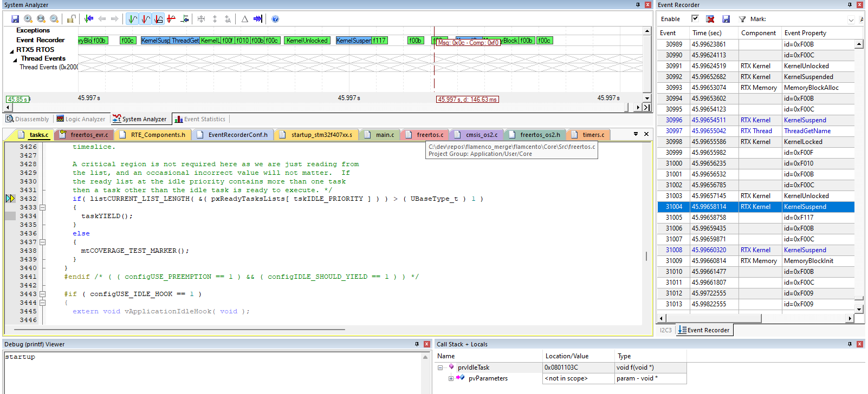Collapse the code block at line 3433
868x394 pixels.
point(42,207)
